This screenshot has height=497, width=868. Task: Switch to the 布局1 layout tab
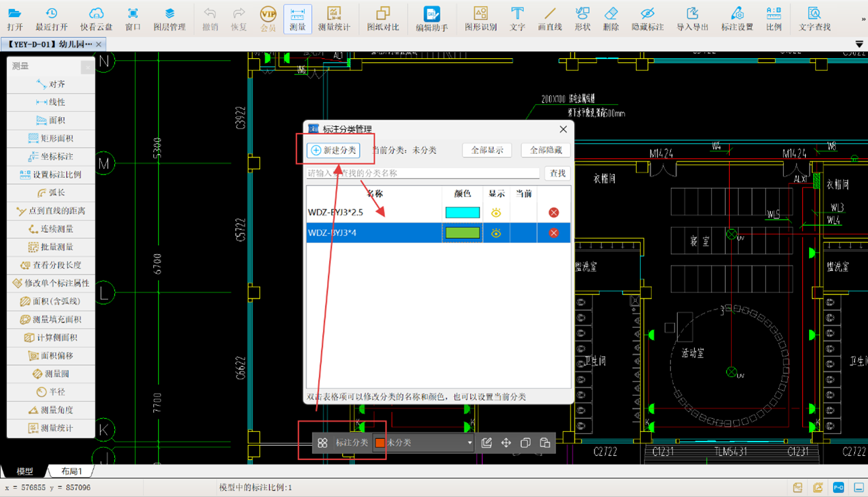(72, 471)
